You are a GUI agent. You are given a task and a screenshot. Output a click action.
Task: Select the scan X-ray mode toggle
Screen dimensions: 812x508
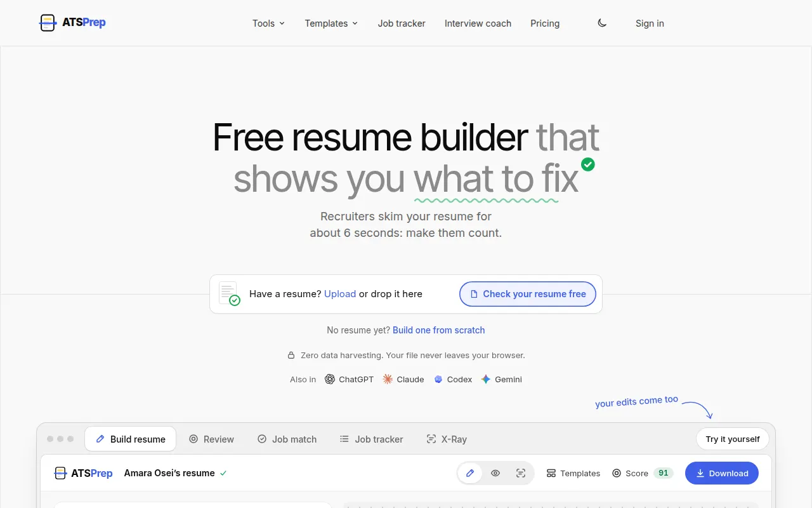521,473
